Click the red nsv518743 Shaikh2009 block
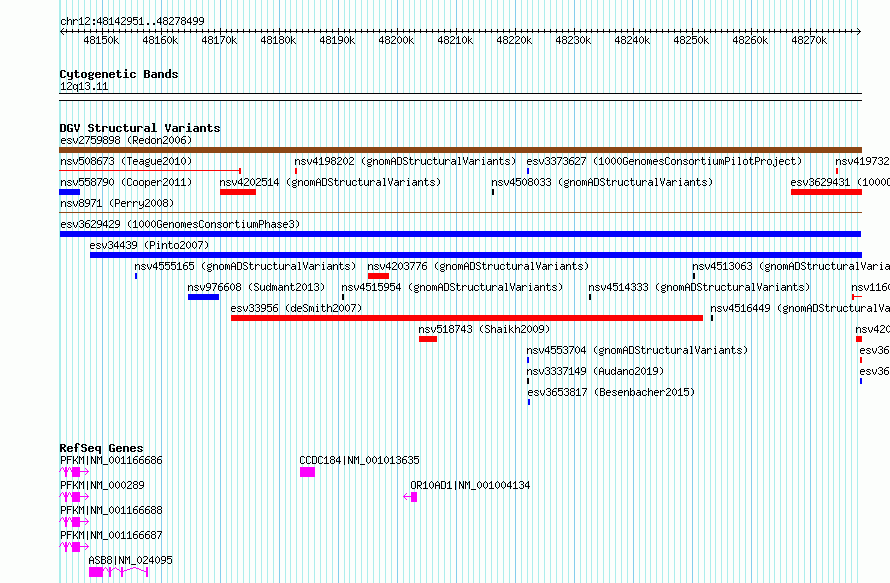890x583 pixels. [x=428, y=339]
